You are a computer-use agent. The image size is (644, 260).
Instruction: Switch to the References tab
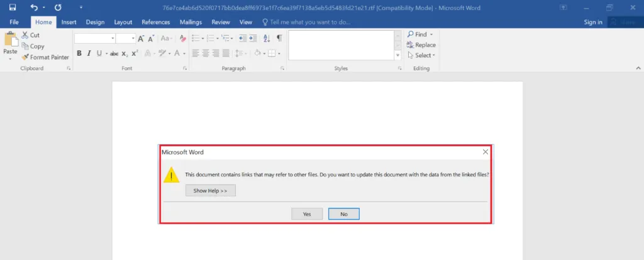tap(156, 22)
